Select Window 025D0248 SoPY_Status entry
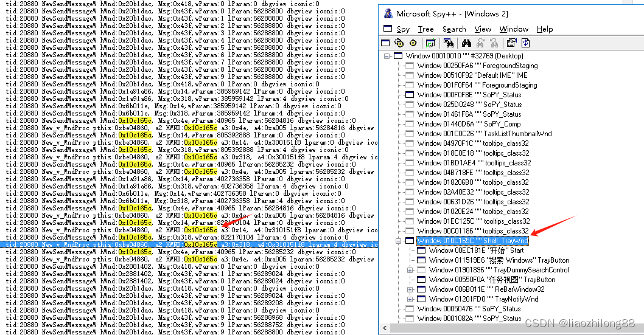 (x=469, y=105)
